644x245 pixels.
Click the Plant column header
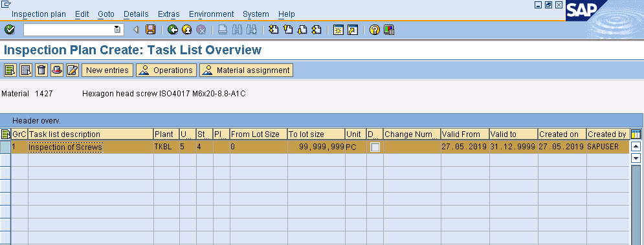point(166,134)
